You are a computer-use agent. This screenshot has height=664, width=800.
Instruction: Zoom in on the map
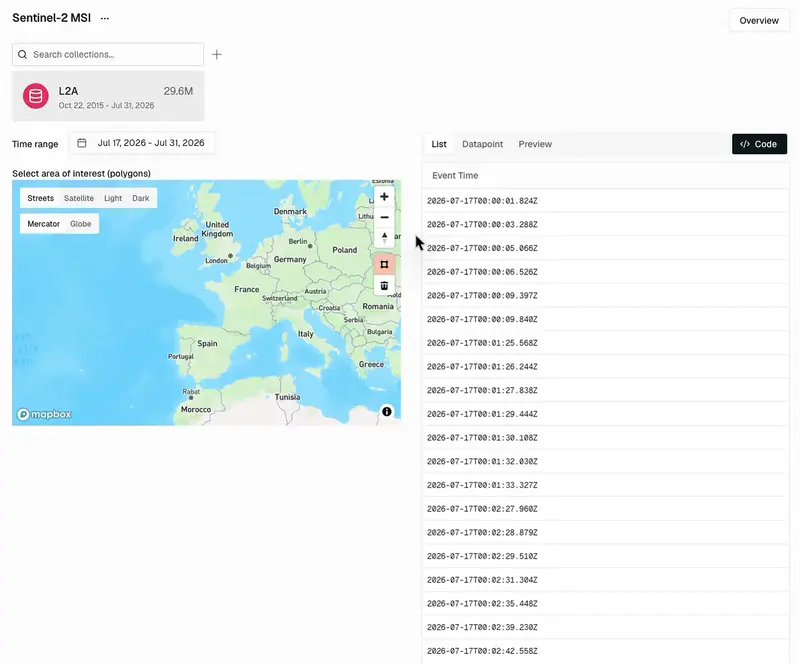384,196
